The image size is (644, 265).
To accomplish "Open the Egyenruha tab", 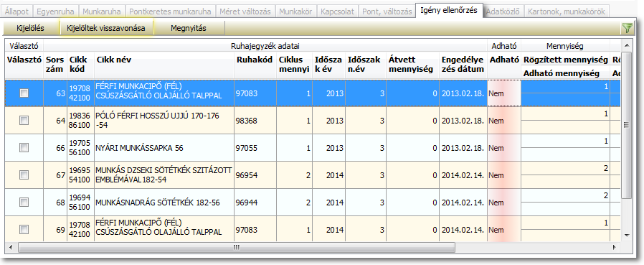I will coord(55,11).
